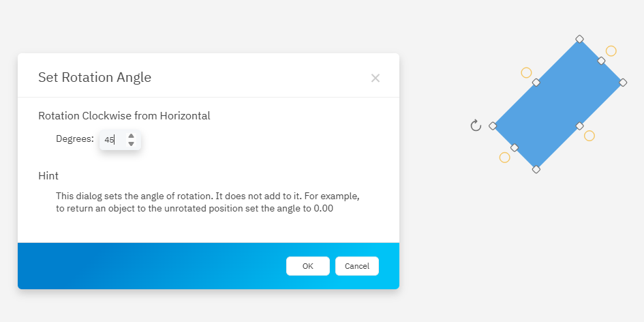Close the Set Rotation Angle dialog

[375, 78]
